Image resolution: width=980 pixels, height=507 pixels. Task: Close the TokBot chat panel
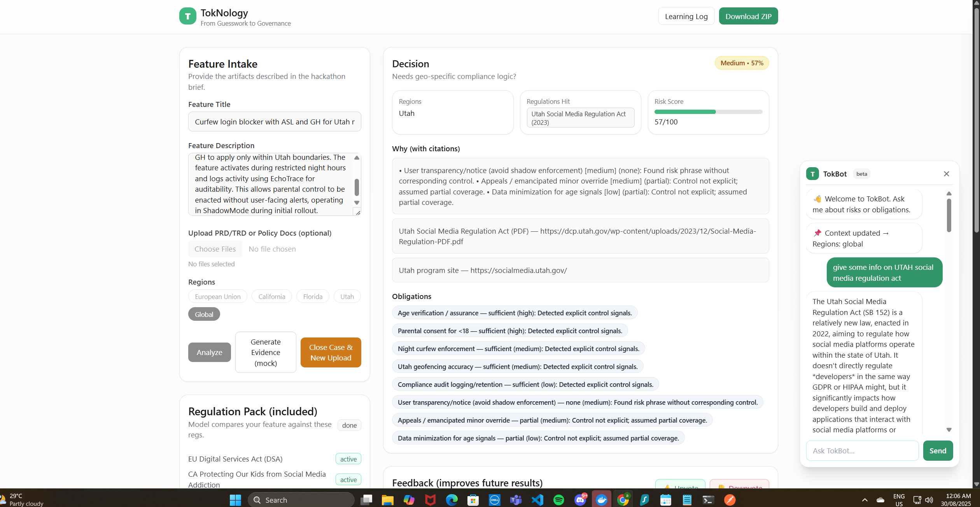coord(946,174)
